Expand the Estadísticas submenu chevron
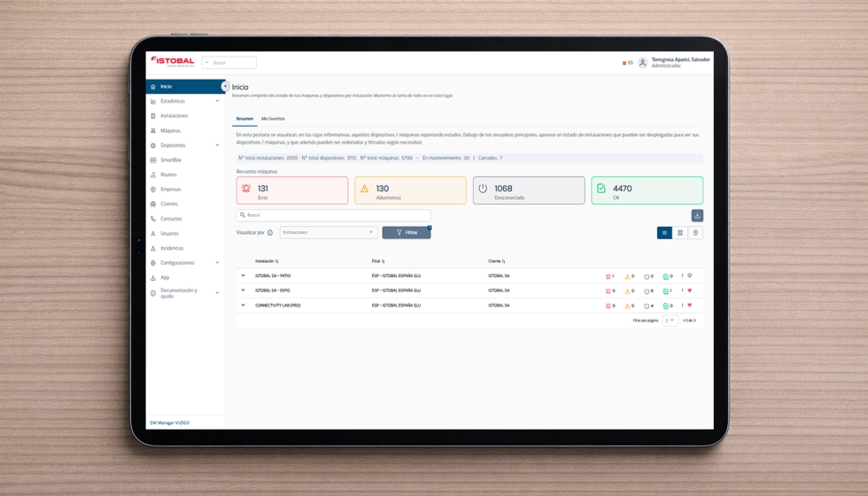Screen dimensions: 868x496 point(217,101)
